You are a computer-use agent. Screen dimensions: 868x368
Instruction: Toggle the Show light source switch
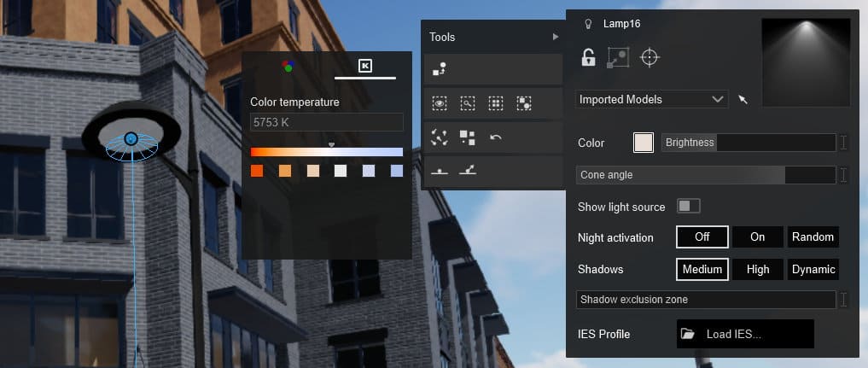(688, 206)
